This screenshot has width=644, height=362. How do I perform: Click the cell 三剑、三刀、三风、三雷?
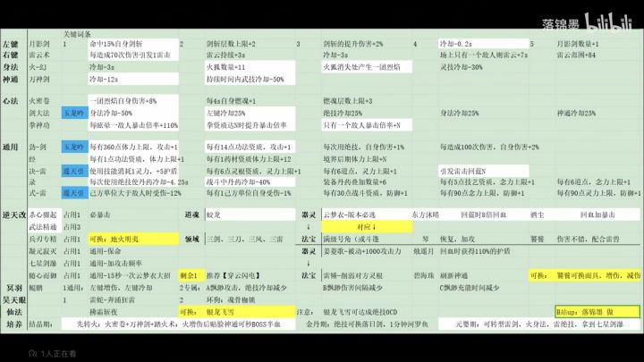pos(245,239)
